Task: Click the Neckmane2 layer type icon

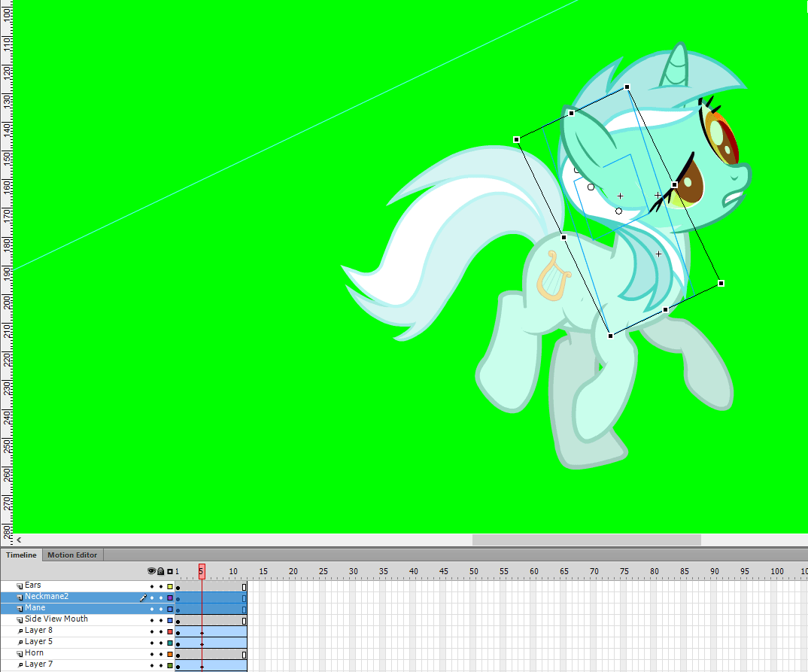Action: tap(20, 598)
